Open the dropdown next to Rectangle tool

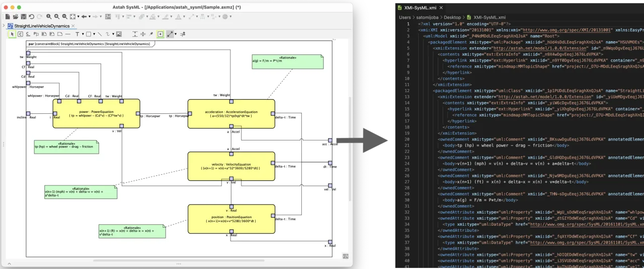coord(94,34)
